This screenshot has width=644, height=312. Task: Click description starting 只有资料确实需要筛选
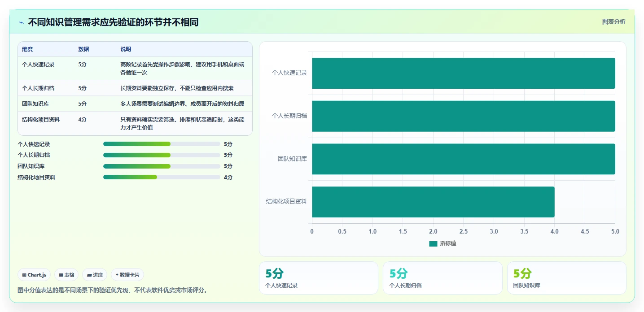pos(183,124)
